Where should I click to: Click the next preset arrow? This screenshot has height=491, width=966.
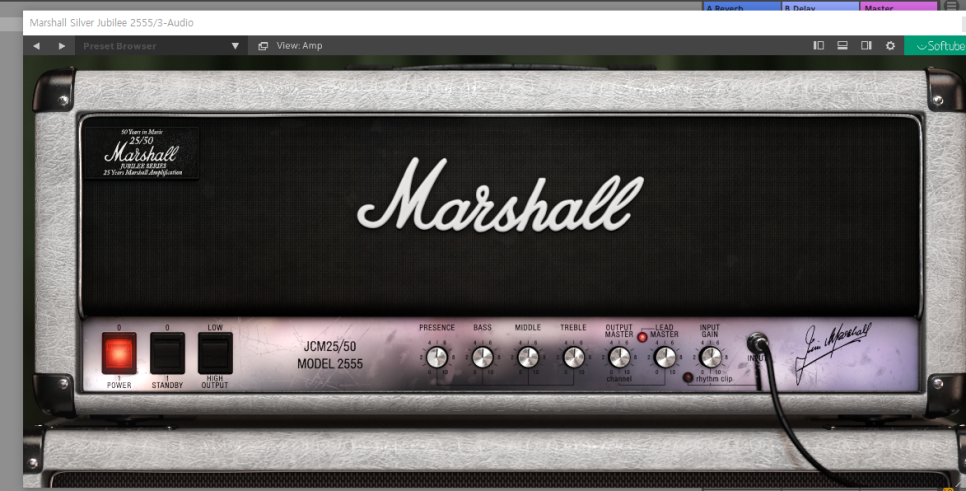coord(61,46)
